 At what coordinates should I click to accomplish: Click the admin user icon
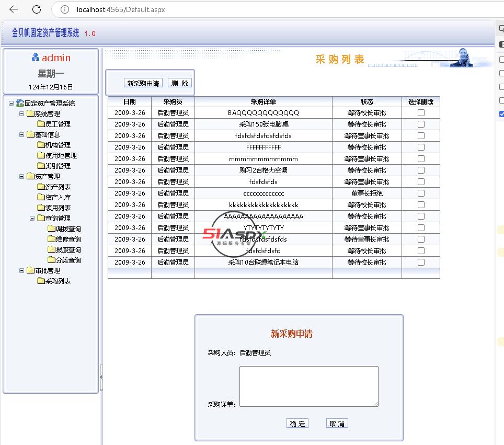pyautogui.click(x=36, y=58)
